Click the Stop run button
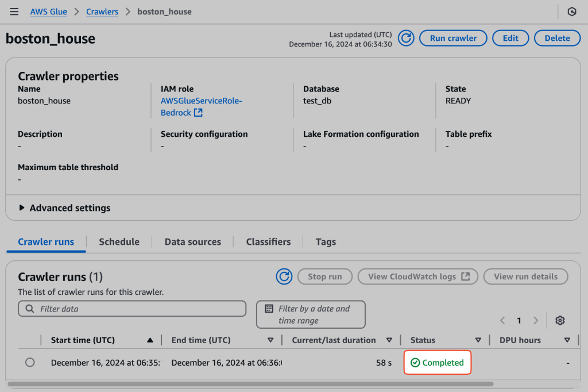 click(x=325, y=276)
